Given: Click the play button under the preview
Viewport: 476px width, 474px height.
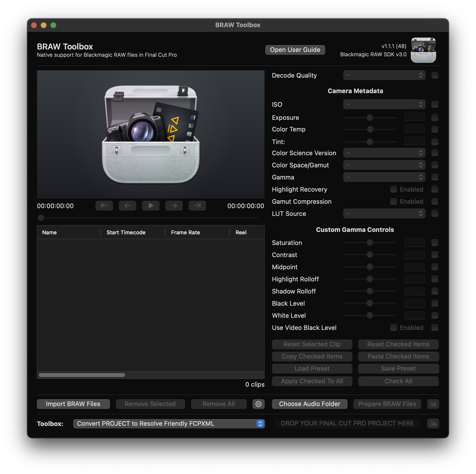Looking at the screenshot, I should point(151,206).
